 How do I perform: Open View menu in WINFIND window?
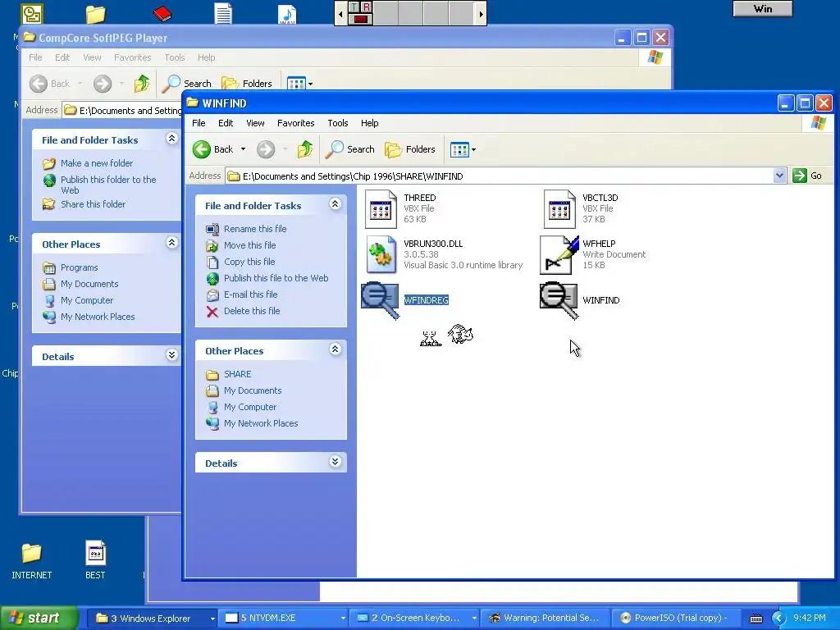pyautogui.click(x=255, y=123)
